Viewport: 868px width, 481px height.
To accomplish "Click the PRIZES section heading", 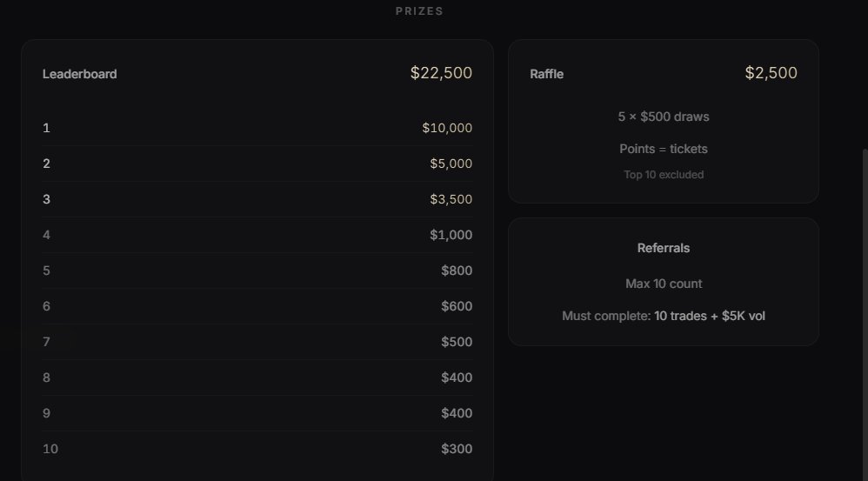I will (419, 11).
